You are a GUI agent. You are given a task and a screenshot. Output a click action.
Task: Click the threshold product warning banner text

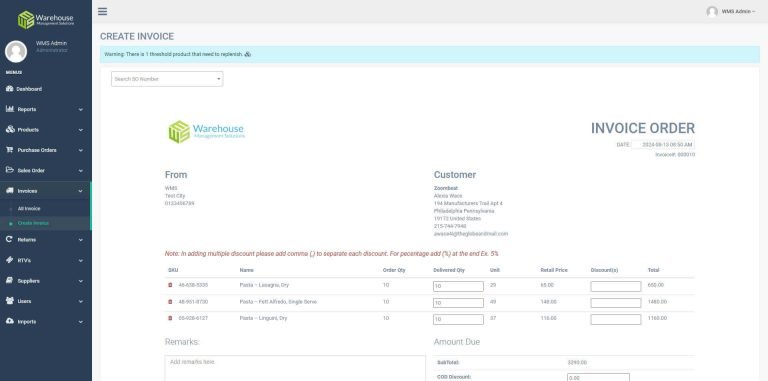coord(173,54)
